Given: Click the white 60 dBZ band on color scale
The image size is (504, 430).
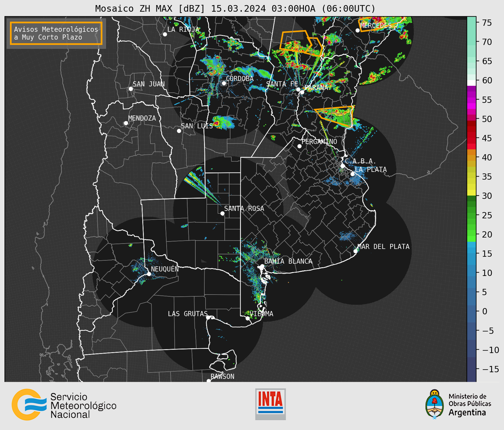Looking at the screenshot, I should 471,83.
